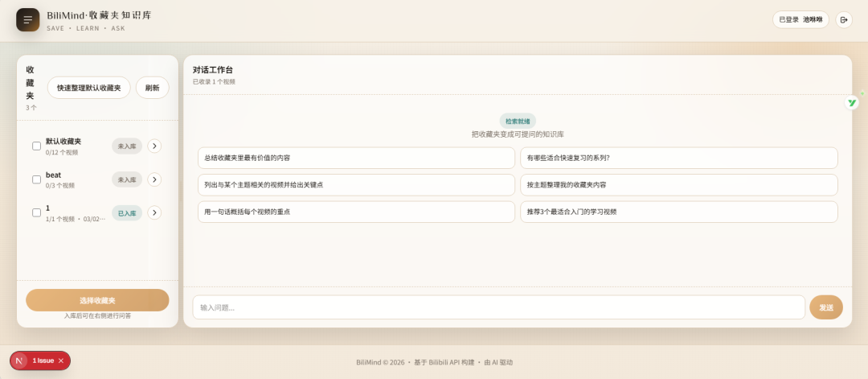The width and height of the screenshot is (868, 379).
Task: Click the 输入问题 input field
Action: tap(499, 307)
